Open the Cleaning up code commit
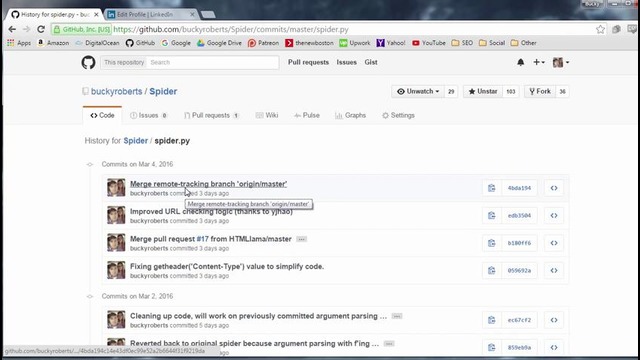The width and height of the screenshot is (640, 360). [258, 316]
